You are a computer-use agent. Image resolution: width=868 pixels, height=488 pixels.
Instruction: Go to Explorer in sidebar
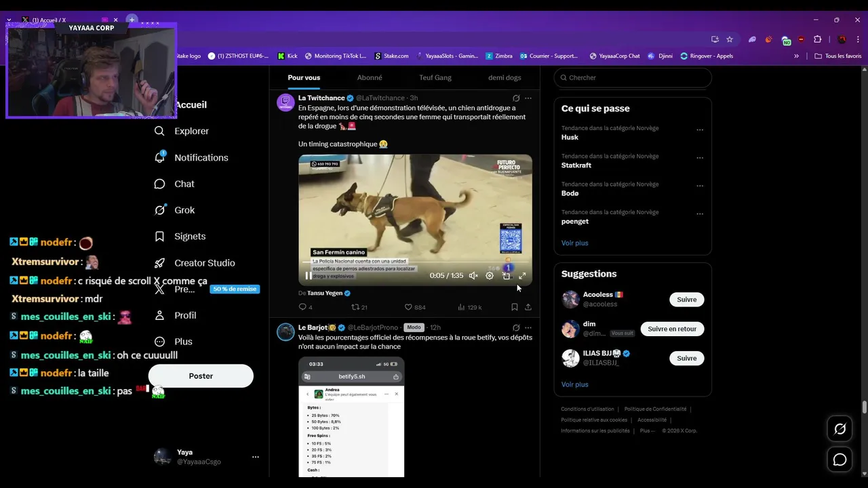click(182, 131)
